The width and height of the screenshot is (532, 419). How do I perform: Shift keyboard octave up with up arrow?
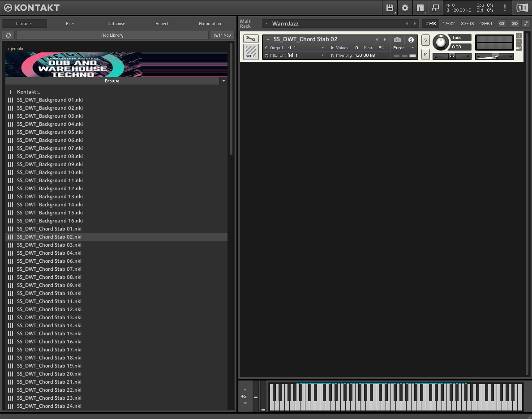point(245,389)
